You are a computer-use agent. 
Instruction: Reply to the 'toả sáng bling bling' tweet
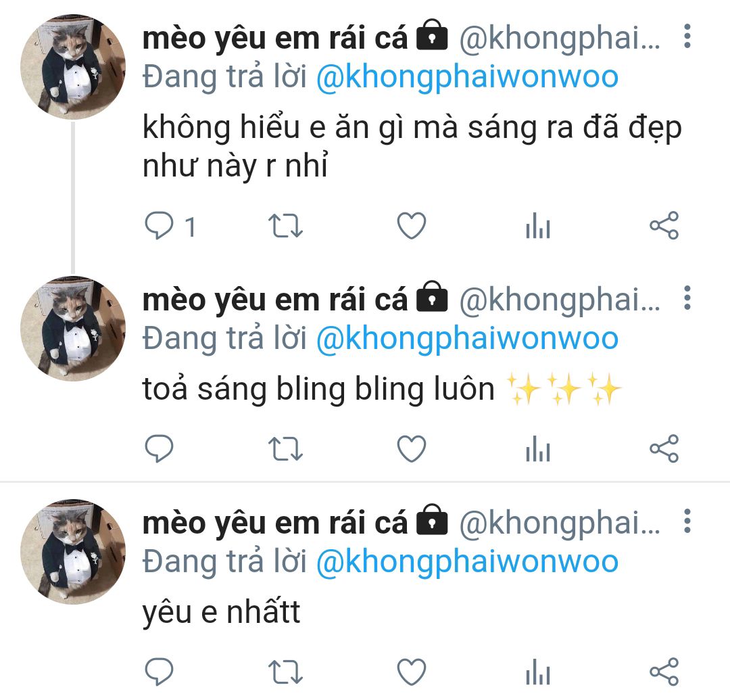click(x=159, y=449)
